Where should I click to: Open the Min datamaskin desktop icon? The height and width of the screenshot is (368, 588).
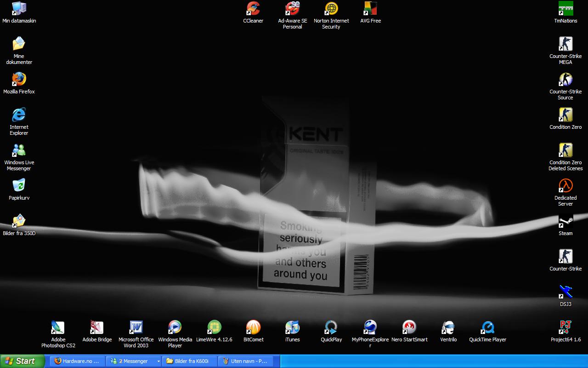19,8
